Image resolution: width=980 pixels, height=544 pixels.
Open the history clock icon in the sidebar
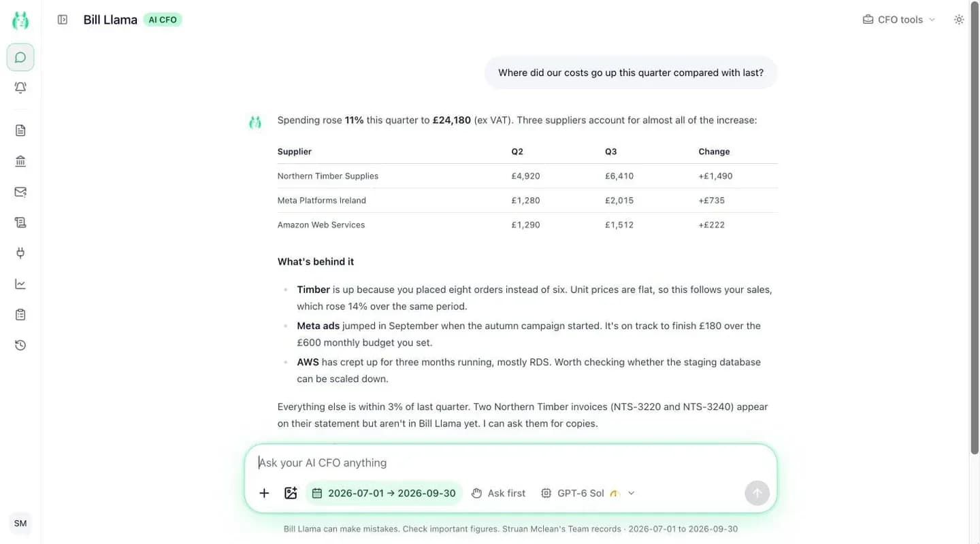pyautogui.click(x=20, y=345)
